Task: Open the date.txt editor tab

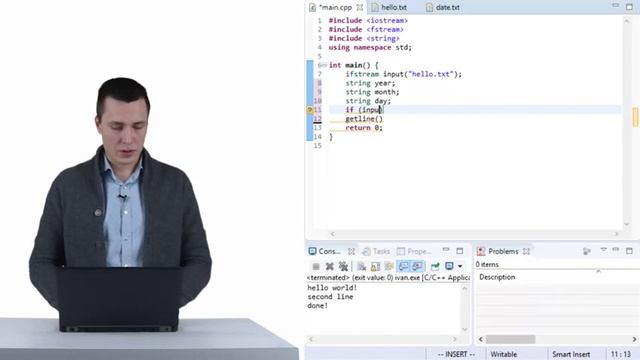Action: (x=443, y=7)
